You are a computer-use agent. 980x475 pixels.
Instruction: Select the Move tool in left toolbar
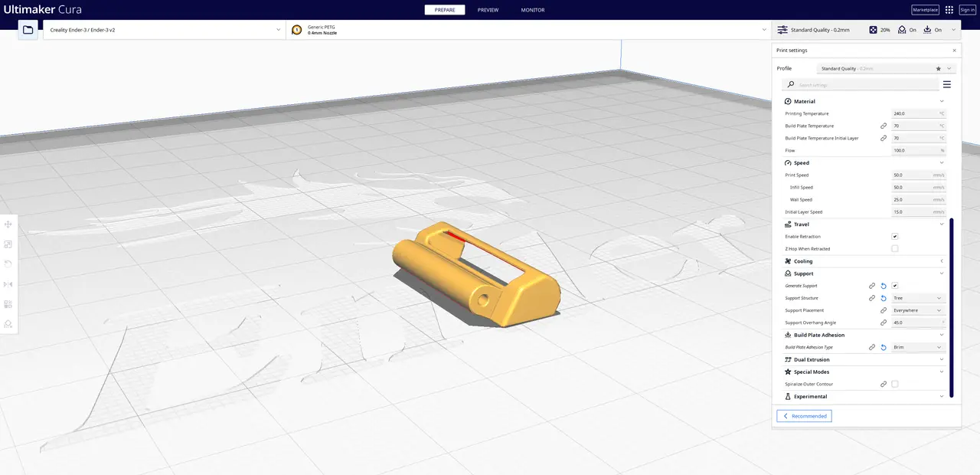pyautogui.click(x=8, y=224)
